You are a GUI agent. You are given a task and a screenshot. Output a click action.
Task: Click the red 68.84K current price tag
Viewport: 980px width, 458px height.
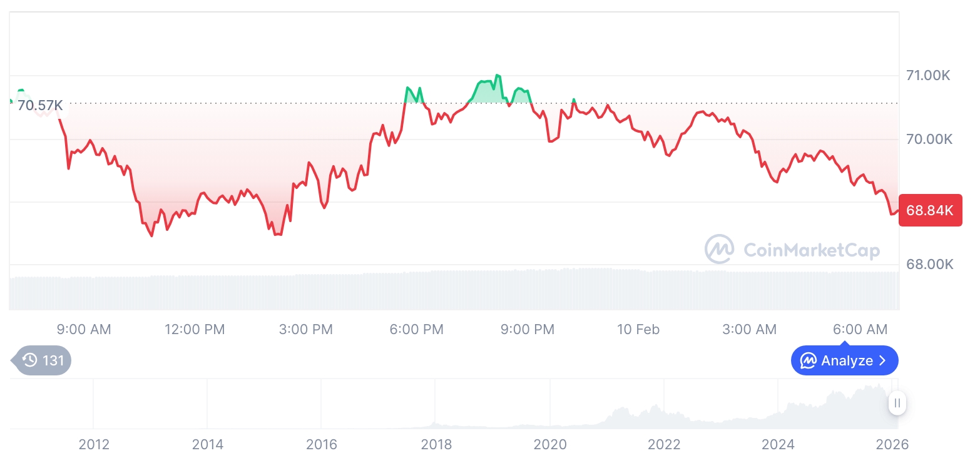coord(930,210)
